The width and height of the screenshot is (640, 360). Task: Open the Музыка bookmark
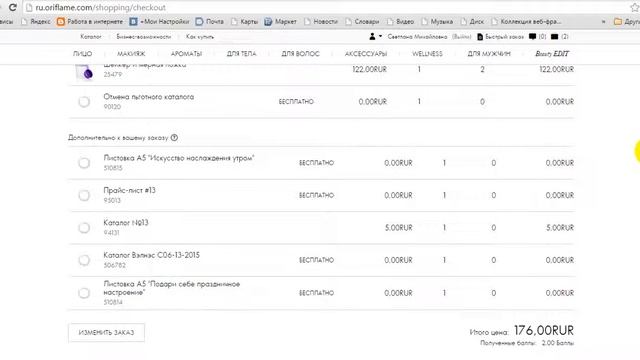coord(437,22)
